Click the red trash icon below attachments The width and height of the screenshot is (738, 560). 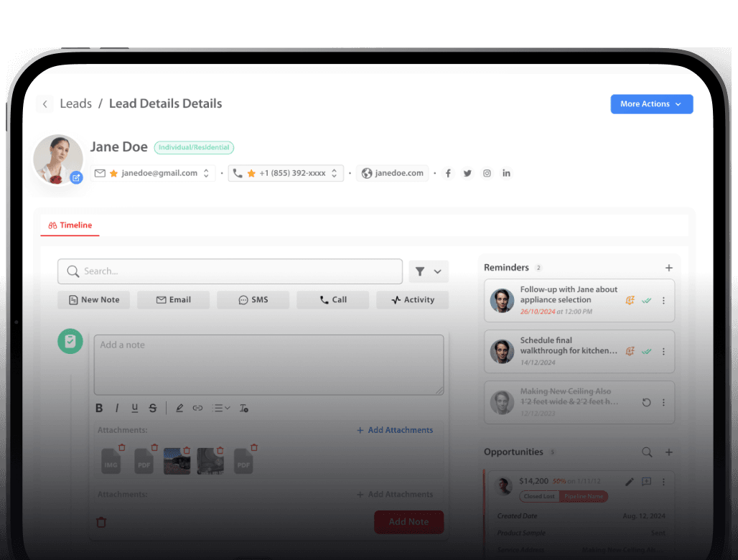click(101, 522)
